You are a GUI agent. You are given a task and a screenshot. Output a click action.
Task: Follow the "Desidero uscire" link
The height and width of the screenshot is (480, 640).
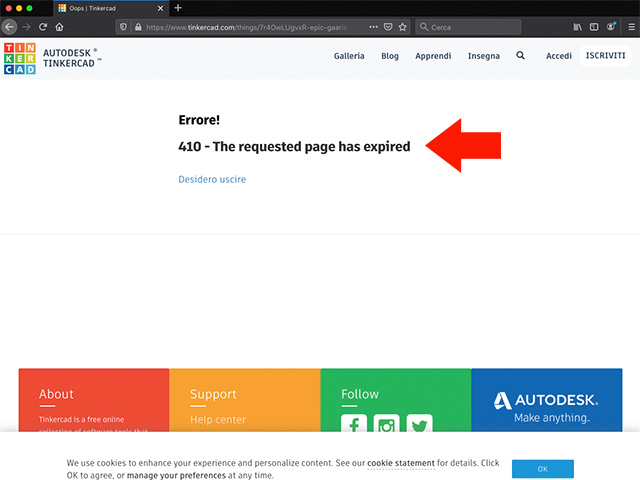point(212,179)
